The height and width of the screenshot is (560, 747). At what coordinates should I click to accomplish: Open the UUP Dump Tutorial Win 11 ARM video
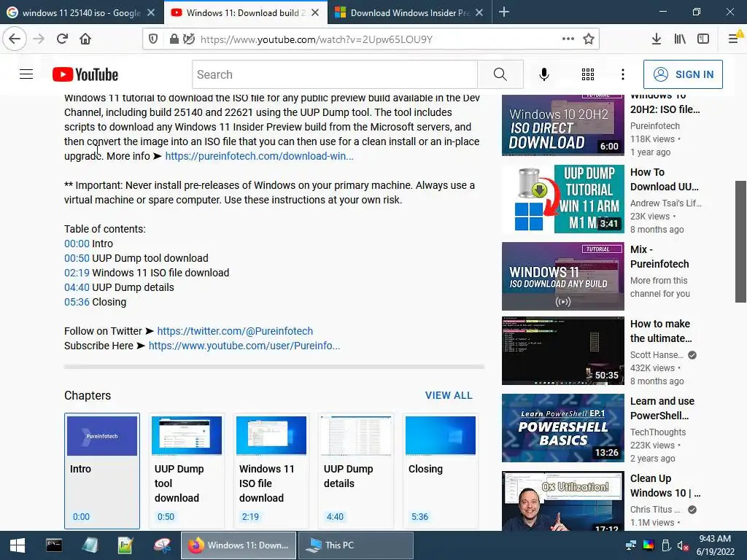[562, 199]
